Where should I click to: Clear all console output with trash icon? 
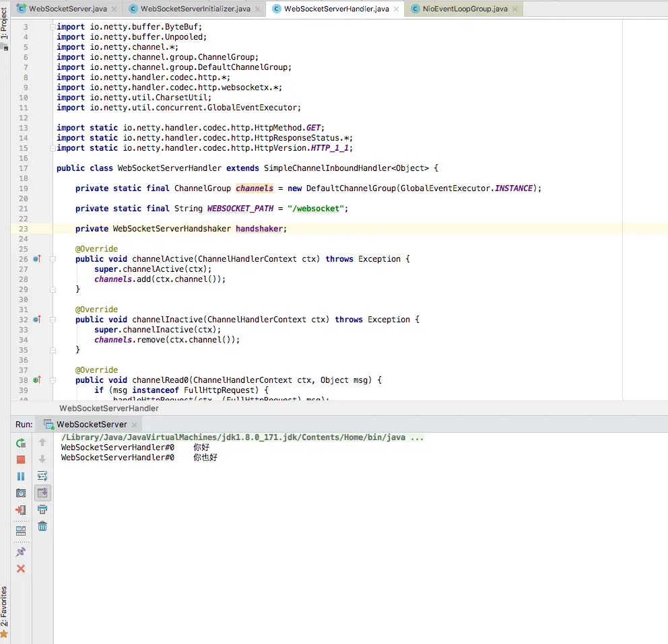(42, 526)
